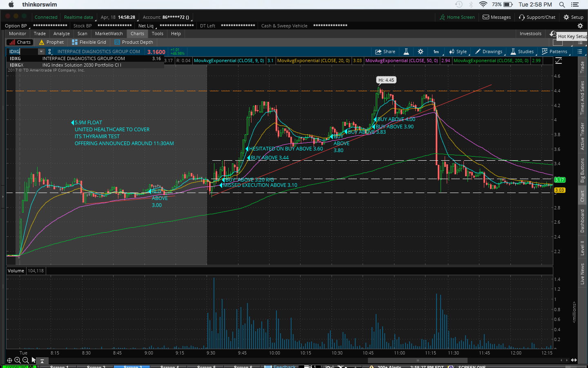Click the Share chart button
This screenshot has width=588, height=368.
coord(385,52)
